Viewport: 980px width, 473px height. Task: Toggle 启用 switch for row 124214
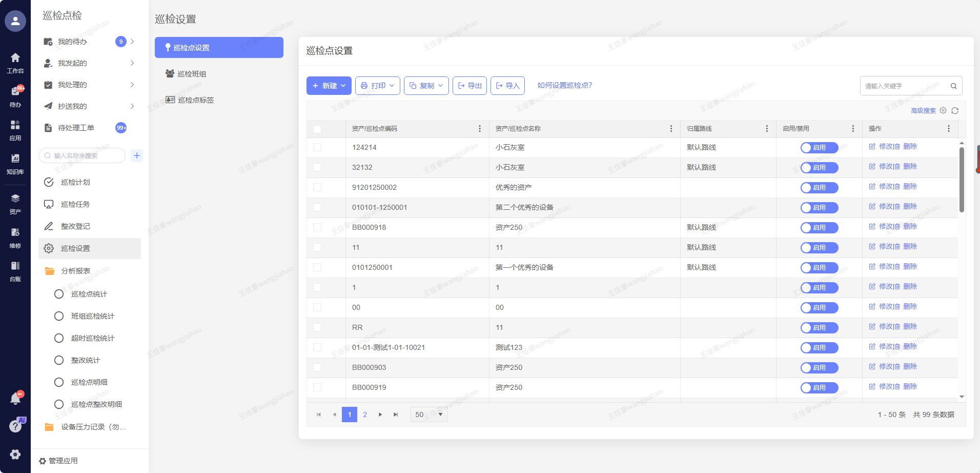(x=819, y=148)
